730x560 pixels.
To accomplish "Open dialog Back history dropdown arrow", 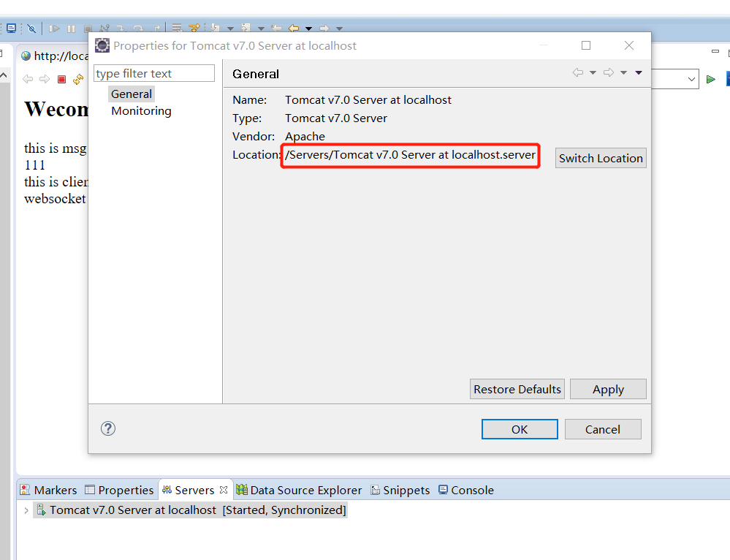I will tap(593, 72).
